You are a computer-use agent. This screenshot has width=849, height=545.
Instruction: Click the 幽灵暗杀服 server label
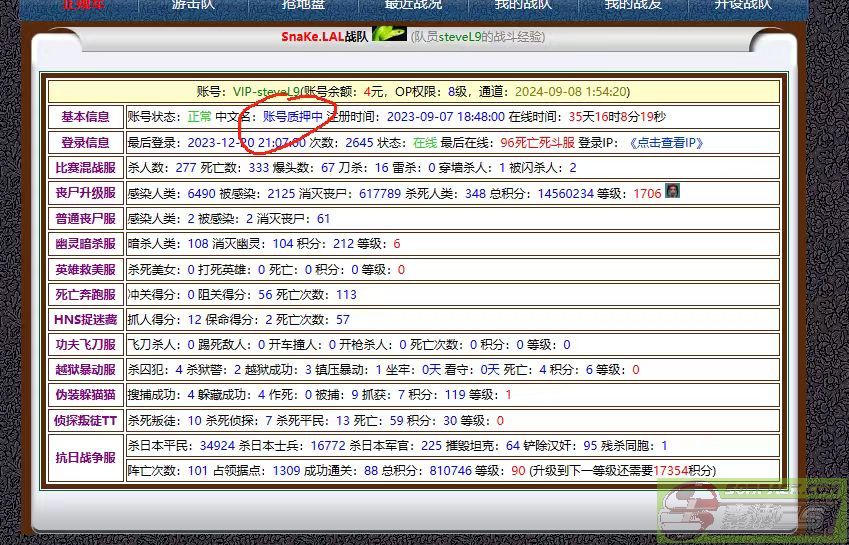point(85,244)
